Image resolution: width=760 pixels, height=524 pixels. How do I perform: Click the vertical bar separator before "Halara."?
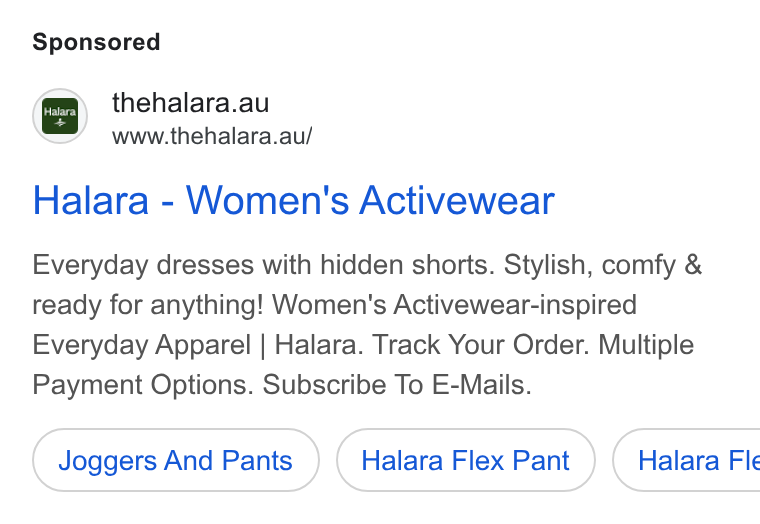tap(263, 346)
